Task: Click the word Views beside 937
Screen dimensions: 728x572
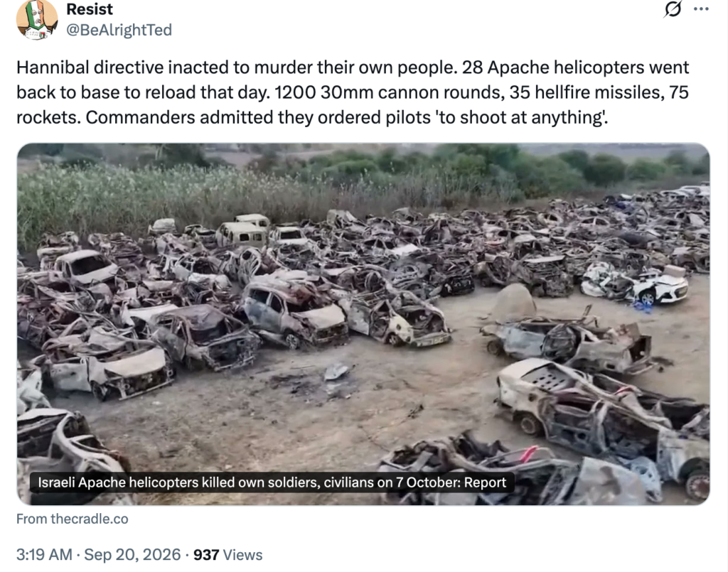Action: (x=243, y=555)
